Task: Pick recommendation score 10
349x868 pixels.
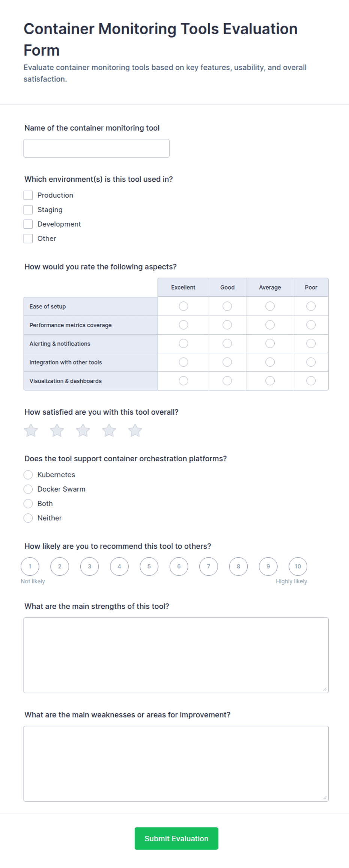Action: pyautogui.click(x=298, y=566)
